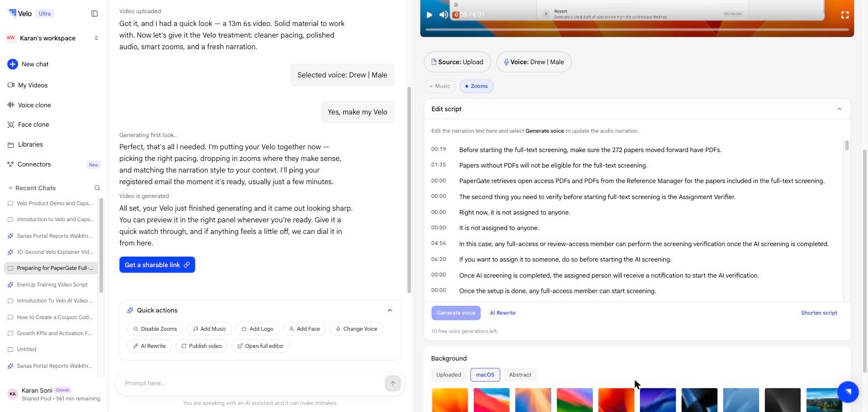Screen dimensions: 868x412
Task: Open 'EvenUp Training Video Script' chat
Action: pos(52,285)
